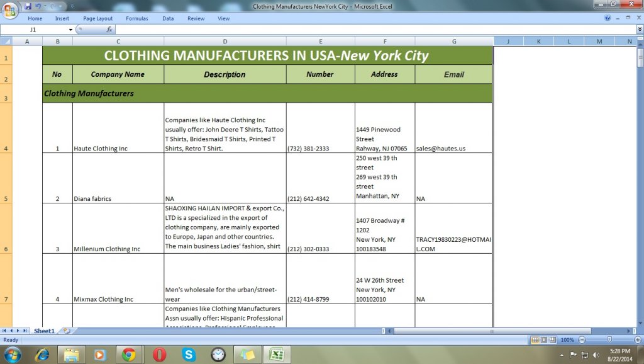
Task: Open Opera browser from the taskbar
Action: coord(159,355)
